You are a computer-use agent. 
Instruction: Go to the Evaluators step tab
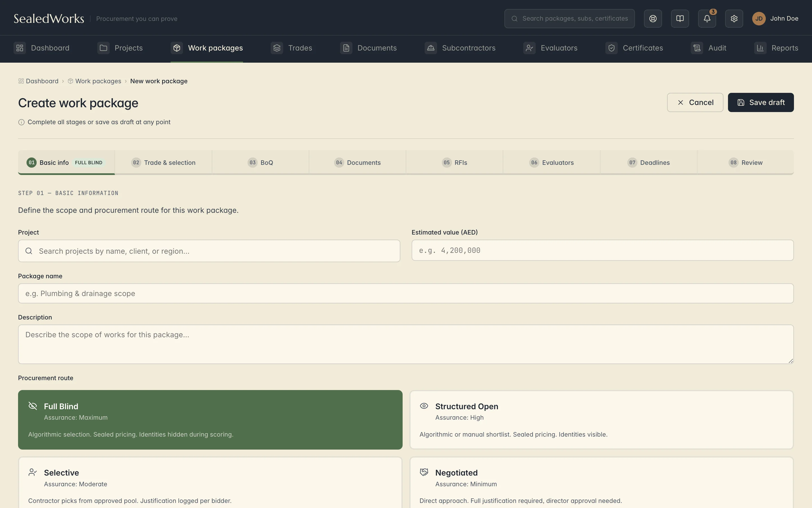point(551,163)
